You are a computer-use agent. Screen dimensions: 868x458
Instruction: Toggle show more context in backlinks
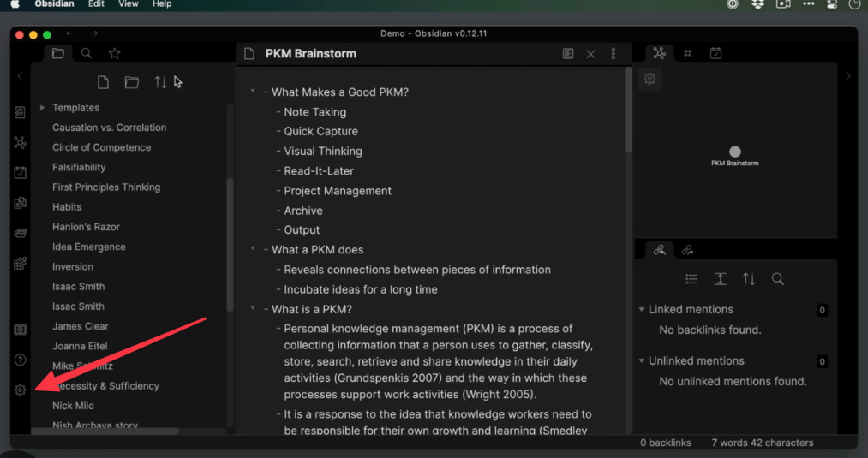[x=721, y=279]
